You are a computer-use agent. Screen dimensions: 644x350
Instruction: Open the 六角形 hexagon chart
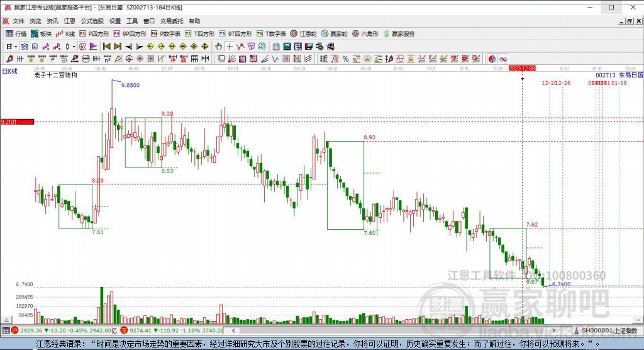point(365,34)
